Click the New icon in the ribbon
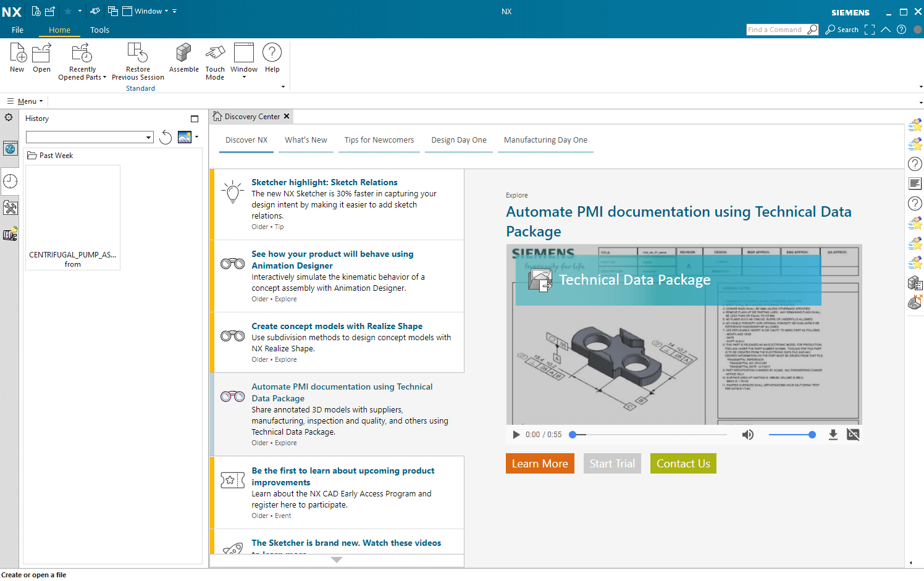The width and height of the screenshot is (924, 581). tap(17, 58)
